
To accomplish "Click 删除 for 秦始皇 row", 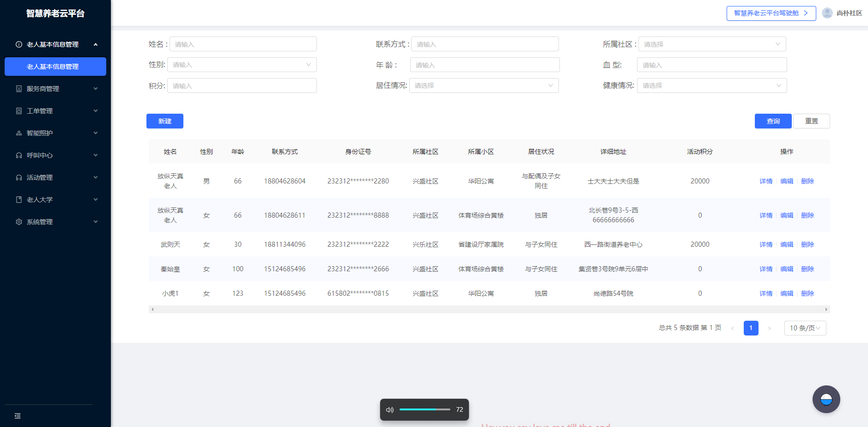I will (807, 269).
